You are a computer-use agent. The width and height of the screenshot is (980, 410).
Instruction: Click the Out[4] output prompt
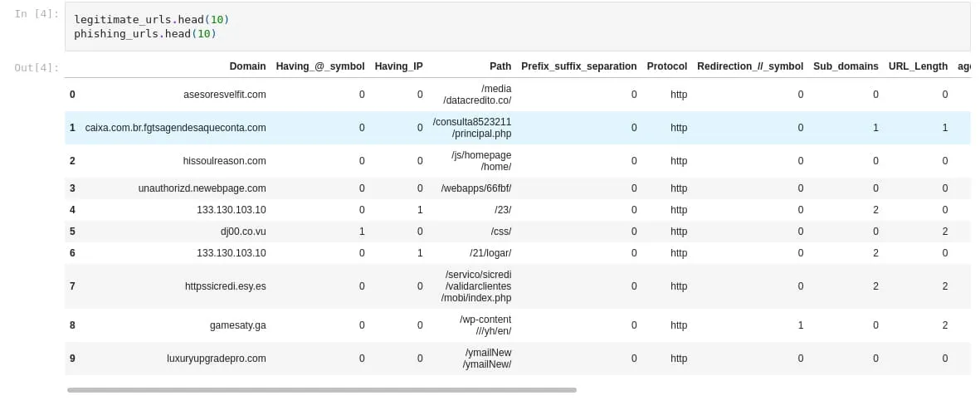37,67
